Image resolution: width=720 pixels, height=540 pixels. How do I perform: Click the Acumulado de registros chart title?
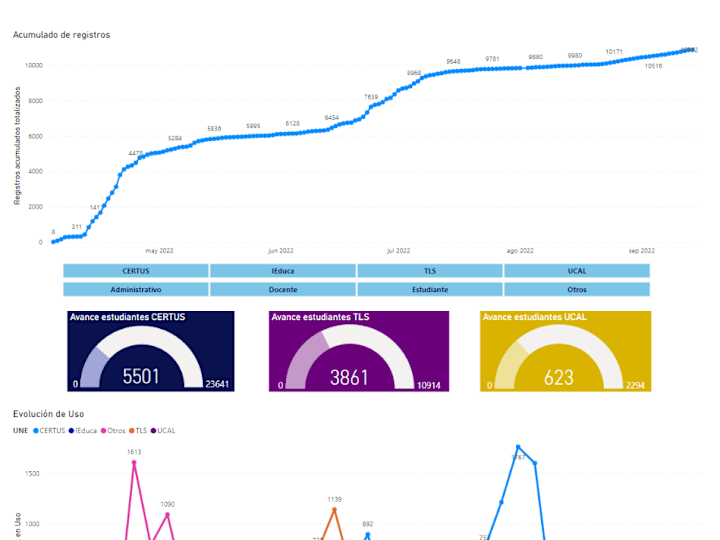click(x=62, y=35)
